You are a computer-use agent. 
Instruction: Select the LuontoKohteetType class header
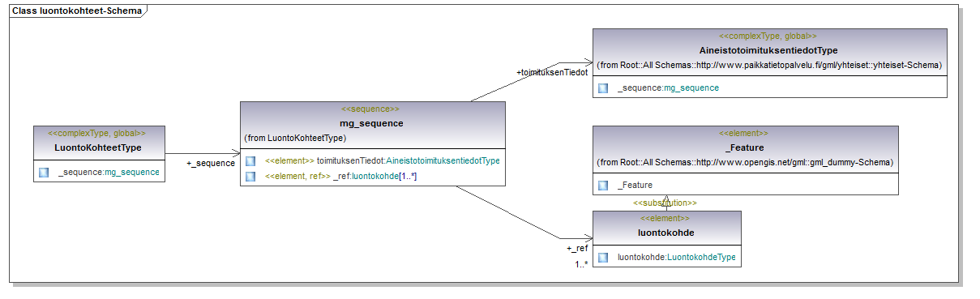[x=97, y=148]
